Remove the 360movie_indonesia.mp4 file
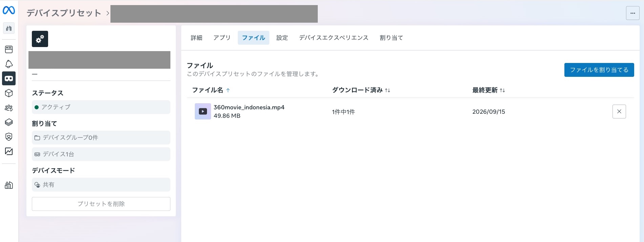644x242 pixels. (619, 111)
